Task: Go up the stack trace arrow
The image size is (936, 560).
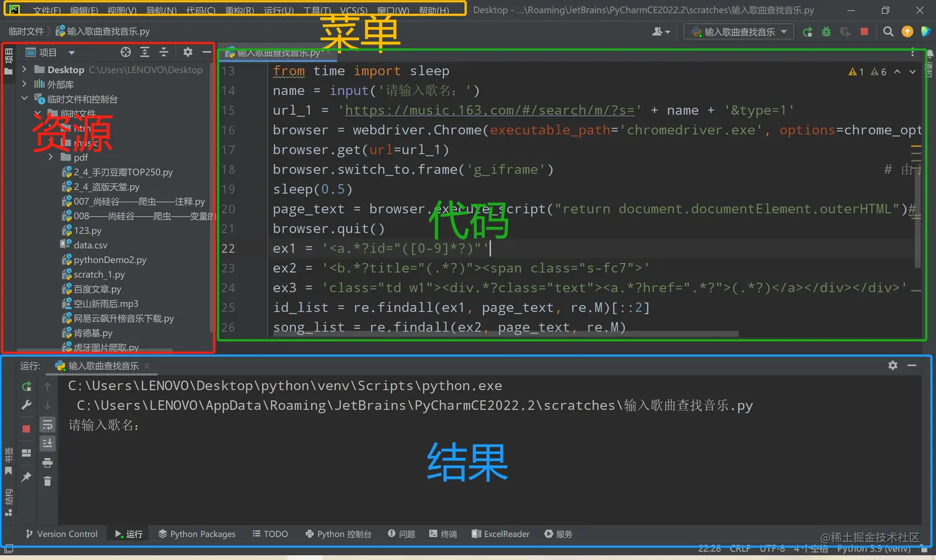Action: point(48,387)
